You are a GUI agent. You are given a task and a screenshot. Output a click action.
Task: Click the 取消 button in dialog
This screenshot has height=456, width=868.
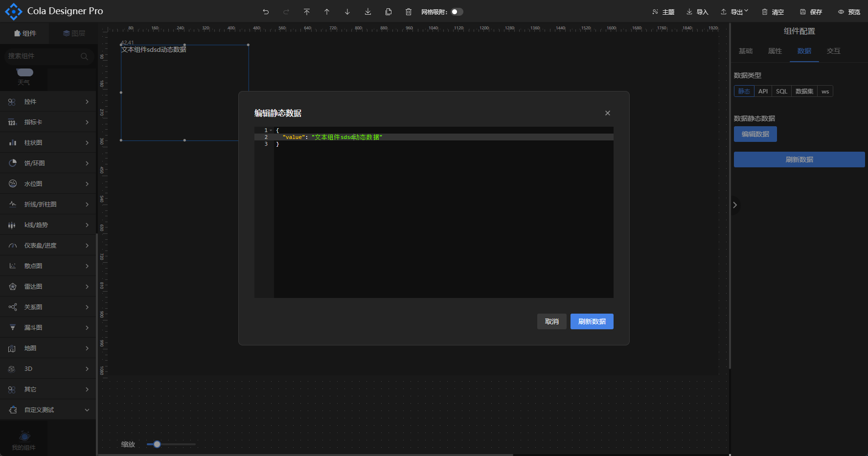click(x=551, y=321)
